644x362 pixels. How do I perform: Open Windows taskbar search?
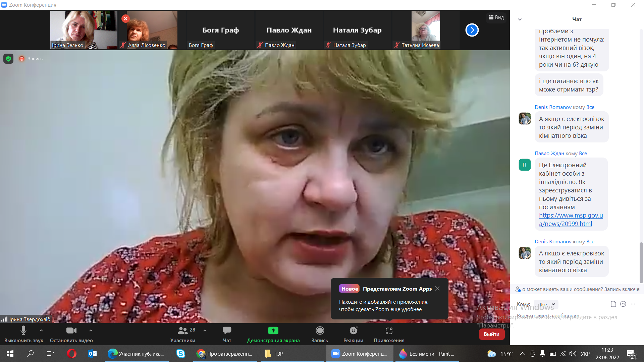[x=30, y=354]
